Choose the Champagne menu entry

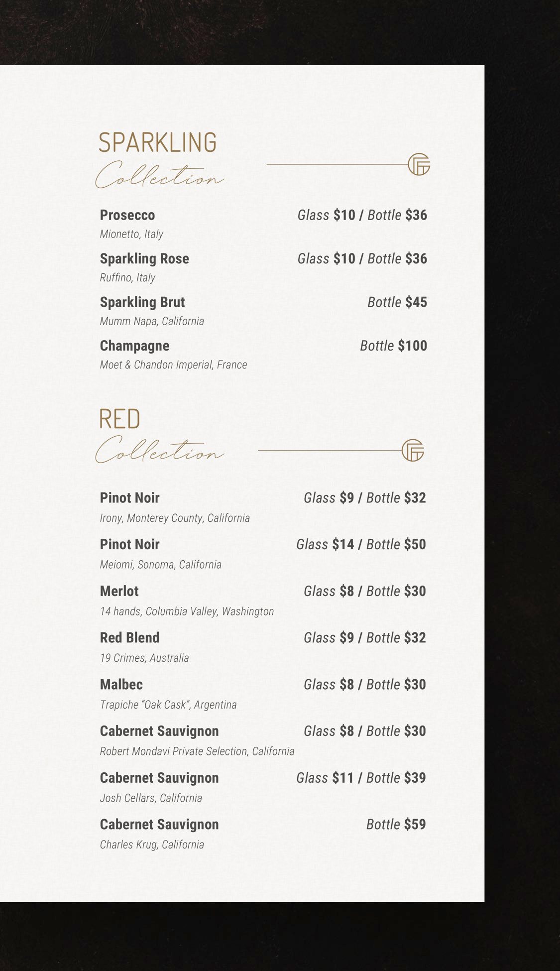point(134,346)
